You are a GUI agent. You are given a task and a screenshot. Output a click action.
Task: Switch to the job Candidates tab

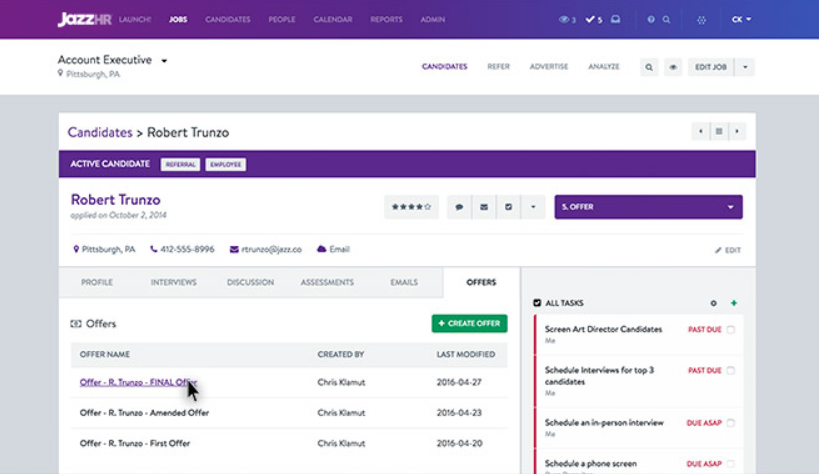point(444,66)
